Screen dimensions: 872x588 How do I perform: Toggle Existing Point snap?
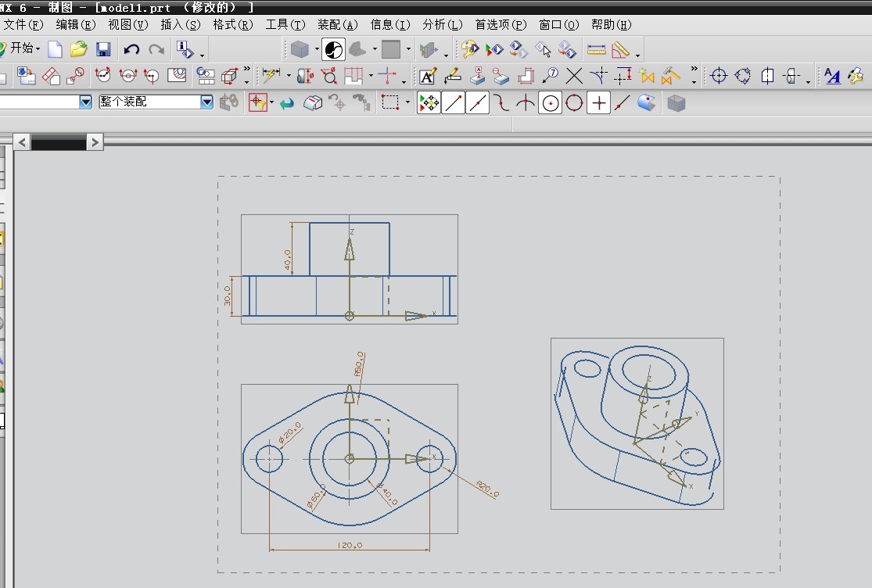[x=598, y=103]
